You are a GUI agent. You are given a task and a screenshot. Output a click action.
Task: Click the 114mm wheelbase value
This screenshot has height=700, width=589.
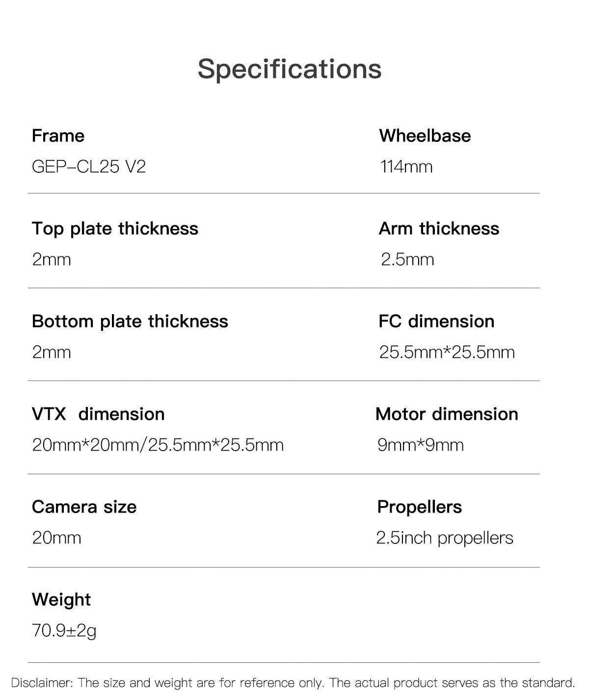[406, 167]
